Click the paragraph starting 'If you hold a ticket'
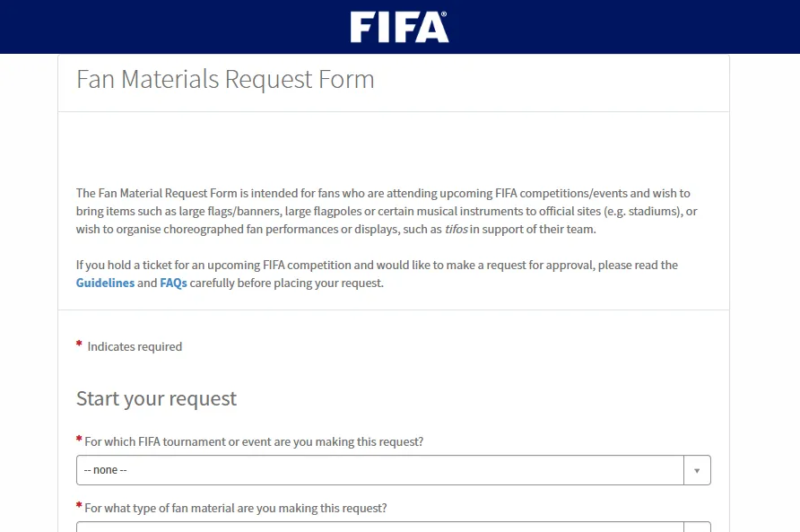This screenshot has width=800, height=532. [377, 266]
